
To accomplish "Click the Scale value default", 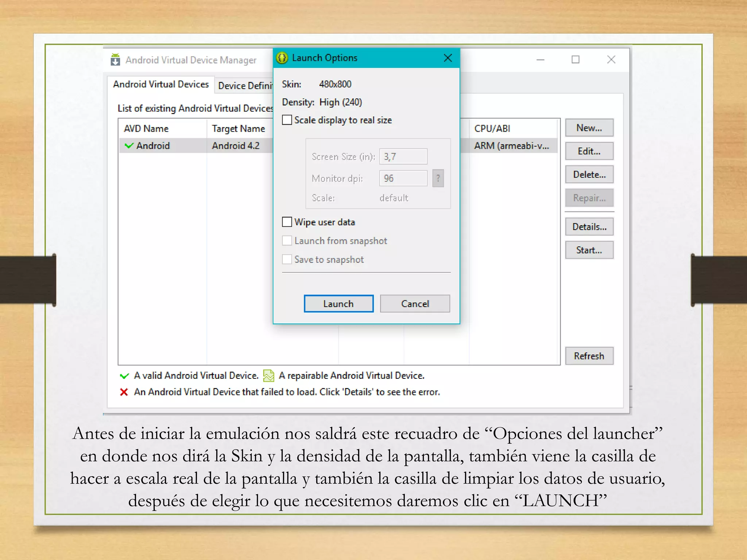I will pyautogui.click(x=394, y=198).
